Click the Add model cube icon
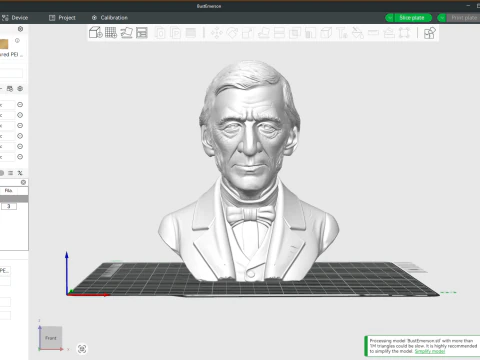Screen dimensions: 480x360 95,33
